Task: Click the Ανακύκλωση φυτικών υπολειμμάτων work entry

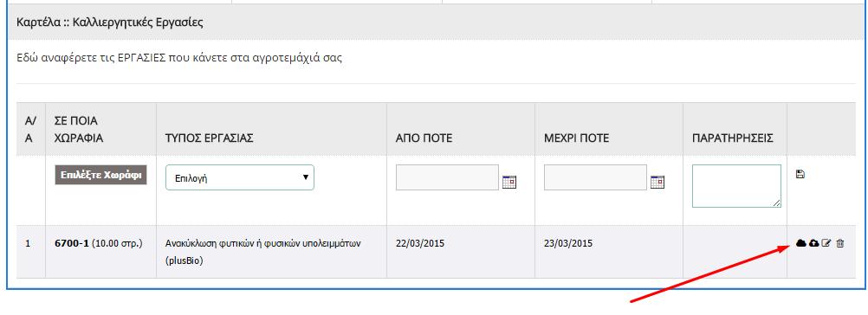Action: point(263,252)
